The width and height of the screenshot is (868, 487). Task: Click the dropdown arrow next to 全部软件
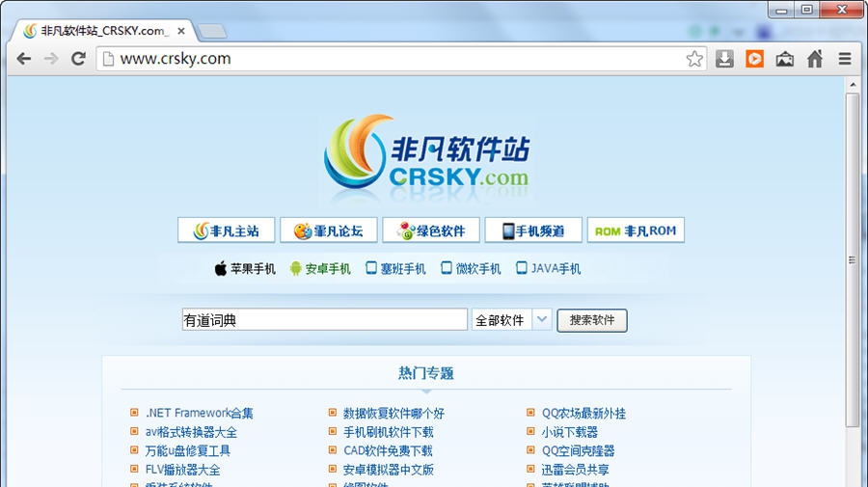pos(542,319)
